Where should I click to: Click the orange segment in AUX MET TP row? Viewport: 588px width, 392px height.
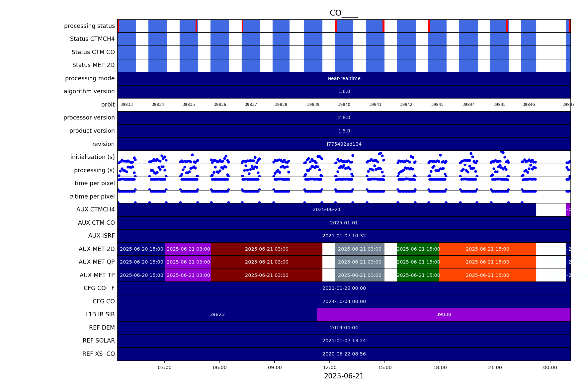(487, 275)
